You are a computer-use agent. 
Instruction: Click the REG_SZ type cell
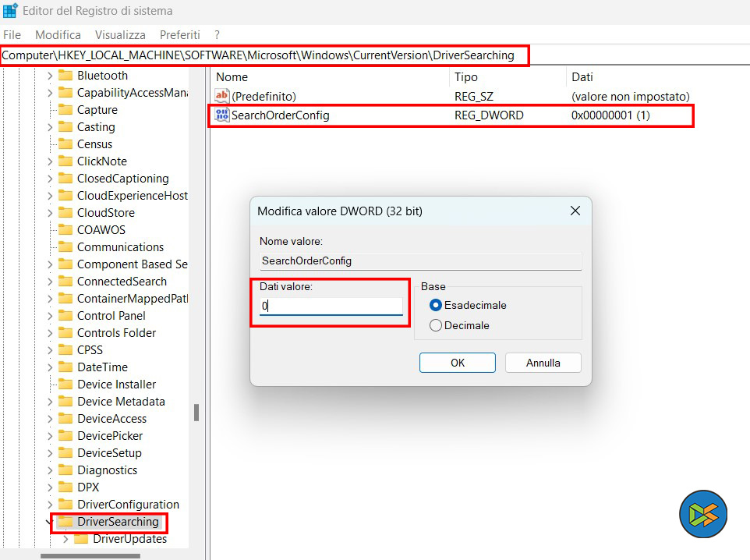click(473, 96)
